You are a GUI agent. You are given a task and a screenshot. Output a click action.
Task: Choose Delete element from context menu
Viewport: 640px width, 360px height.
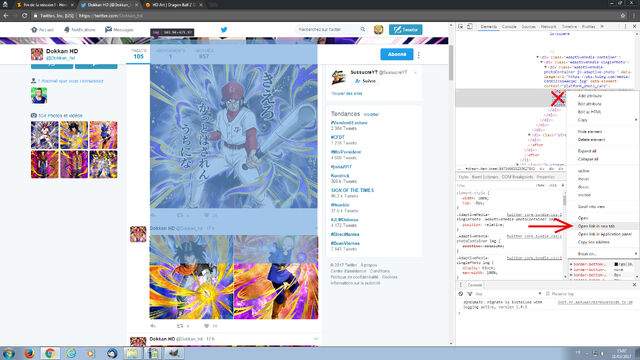[x=602, y=140]
